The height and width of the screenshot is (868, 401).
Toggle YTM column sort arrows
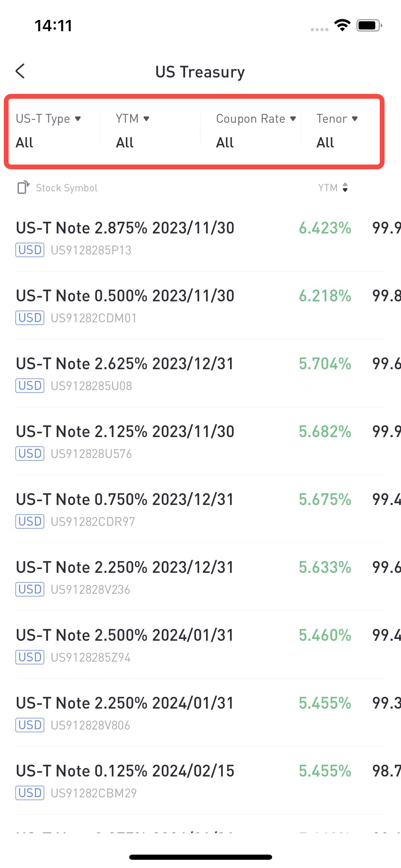tap(345, 188)
